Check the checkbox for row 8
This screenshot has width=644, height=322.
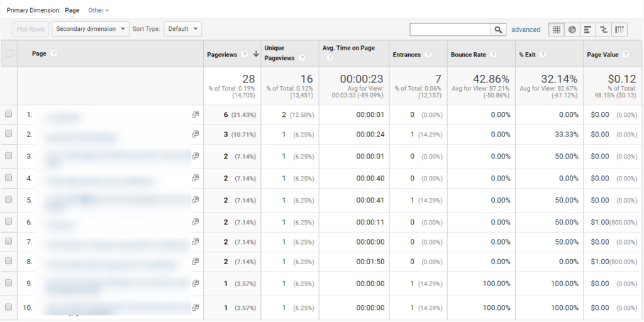[x=9, y=261]
